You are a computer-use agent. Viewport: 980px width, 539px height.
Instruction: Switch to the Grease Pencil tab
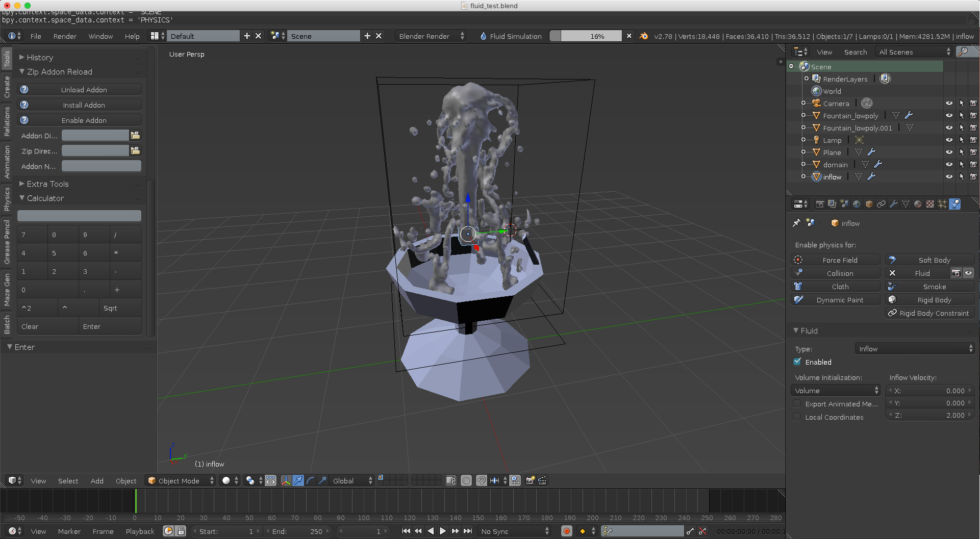tap(7, 242)
